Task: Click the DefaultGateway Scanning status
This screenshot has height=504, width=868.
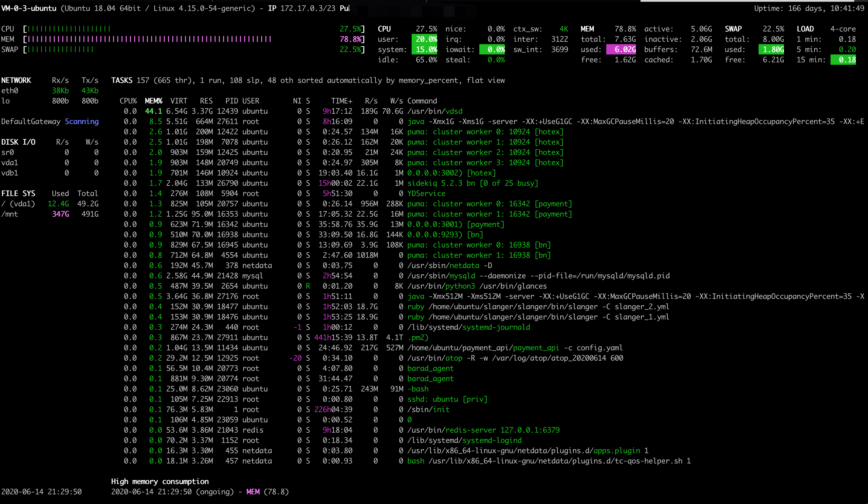Action: point(50,122)
